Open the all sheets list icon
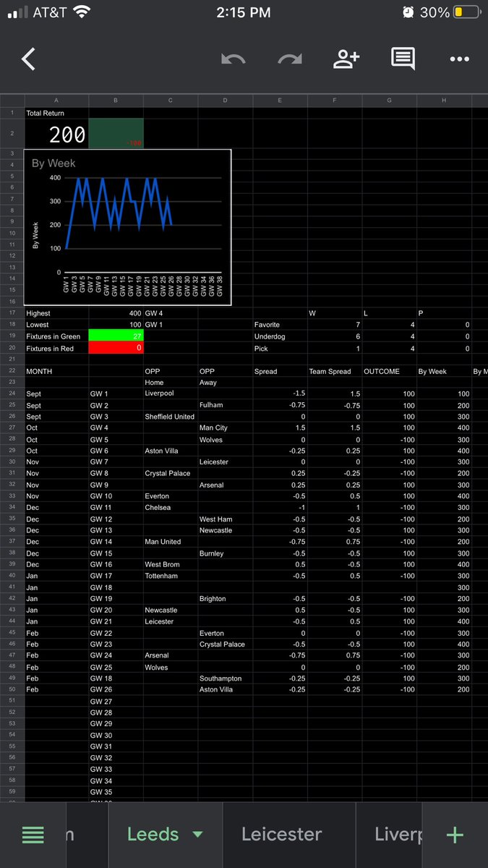488x868 pixels. 33,835
